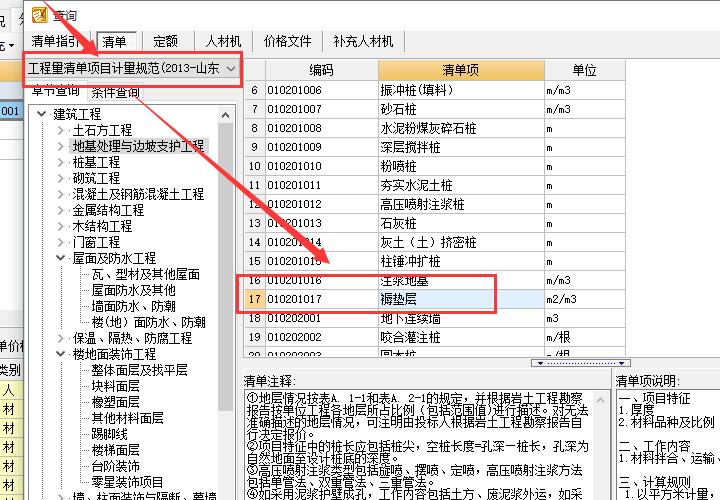
Task: Select row 高压喷射注浆桩
Action: click(x=434, y=204)
